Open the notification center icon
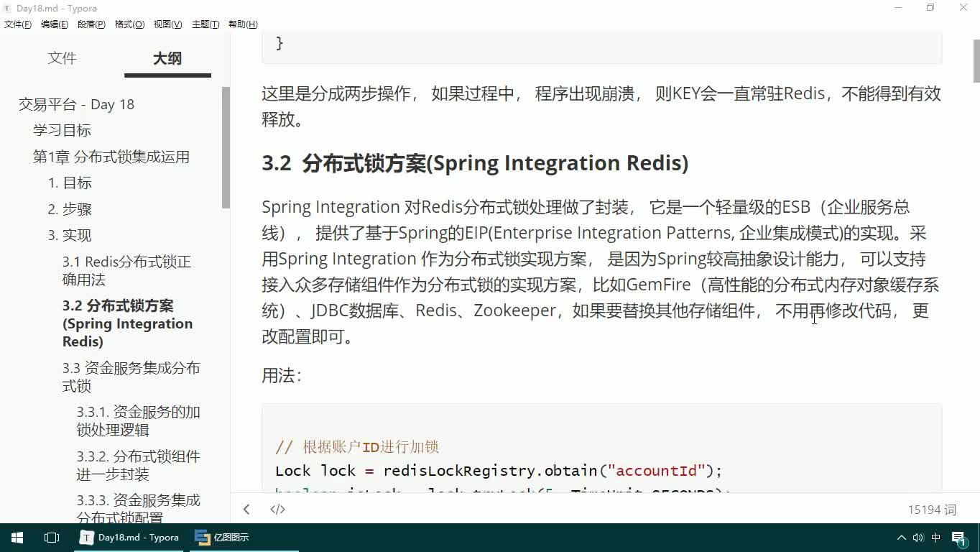The image size is (980, 552). pos(960,538)
